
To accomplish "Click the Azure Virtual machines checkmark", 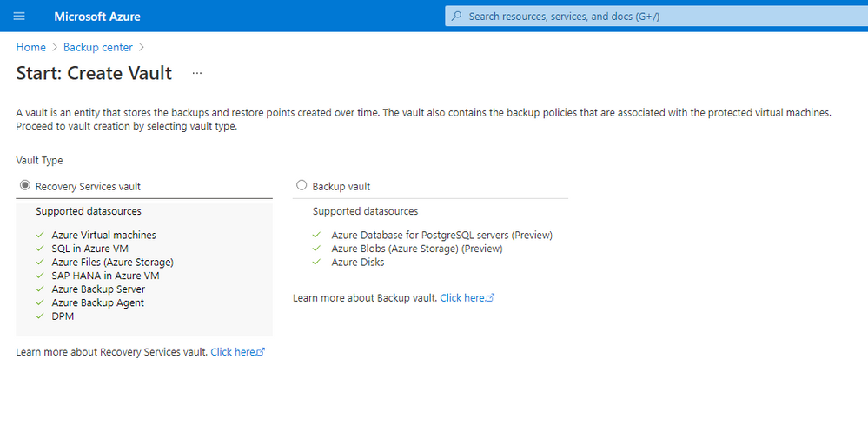I will tap(40, 235).
